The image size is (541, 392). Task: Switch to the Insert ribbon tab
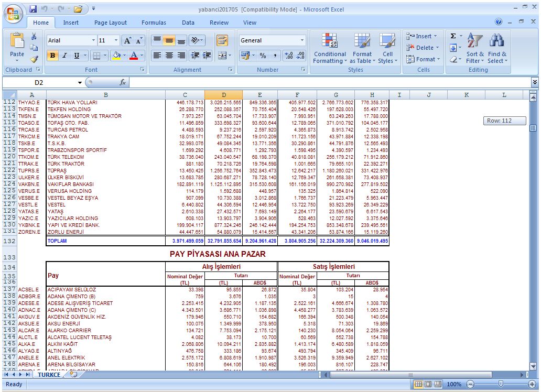pyautogui.click(x=71, y=23)
